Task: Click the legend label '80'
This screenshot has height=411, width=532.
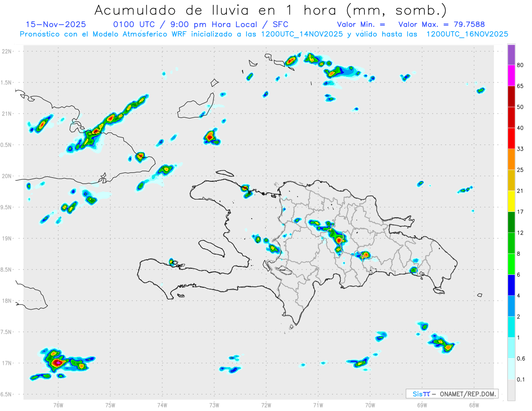Action: click(x=520, y=65)
